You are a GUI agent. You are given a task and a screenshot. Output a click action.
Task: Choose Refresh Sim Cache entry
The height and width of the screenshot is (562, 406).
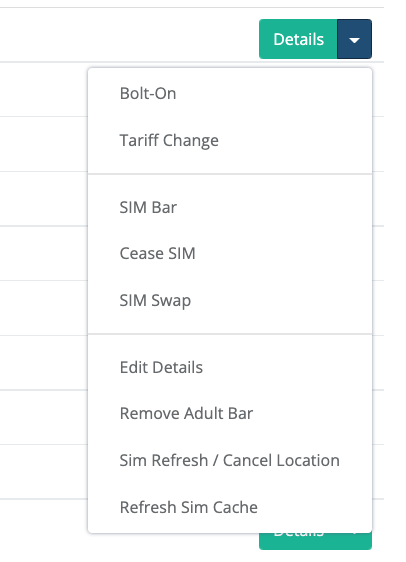point(230,507)
